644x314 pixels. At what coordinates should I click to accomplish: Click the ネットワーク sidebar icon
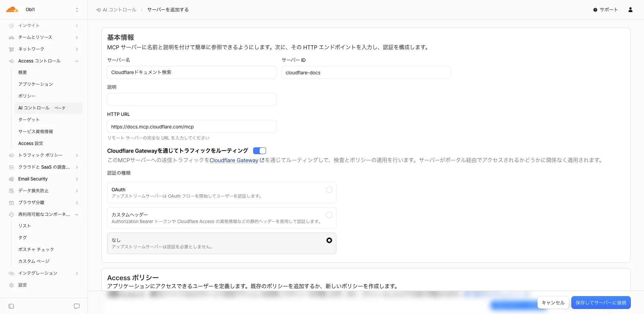pyautogui.click(x=11, y=49)
